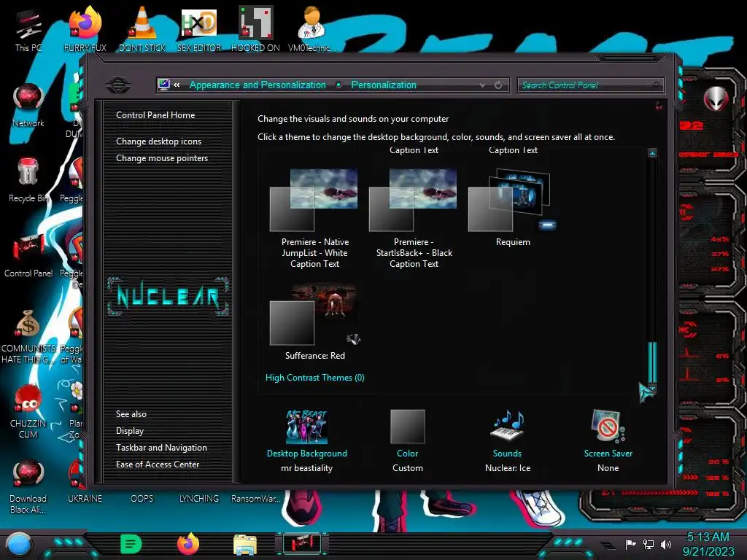Open VMOTechnic desktop shortcut
Viewport: 747px width, 560px height.
point(312,28)
